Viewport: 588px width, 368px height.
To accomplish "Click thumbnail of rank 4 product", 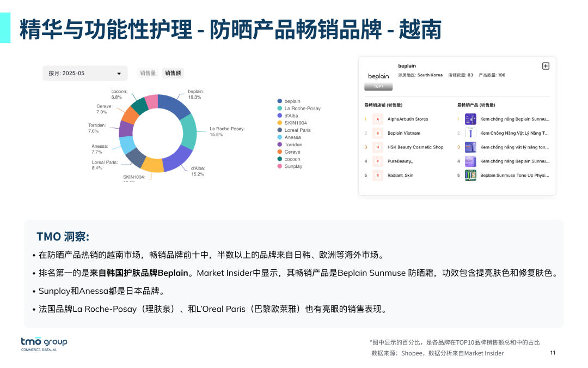I will click(x=470, y=161).
